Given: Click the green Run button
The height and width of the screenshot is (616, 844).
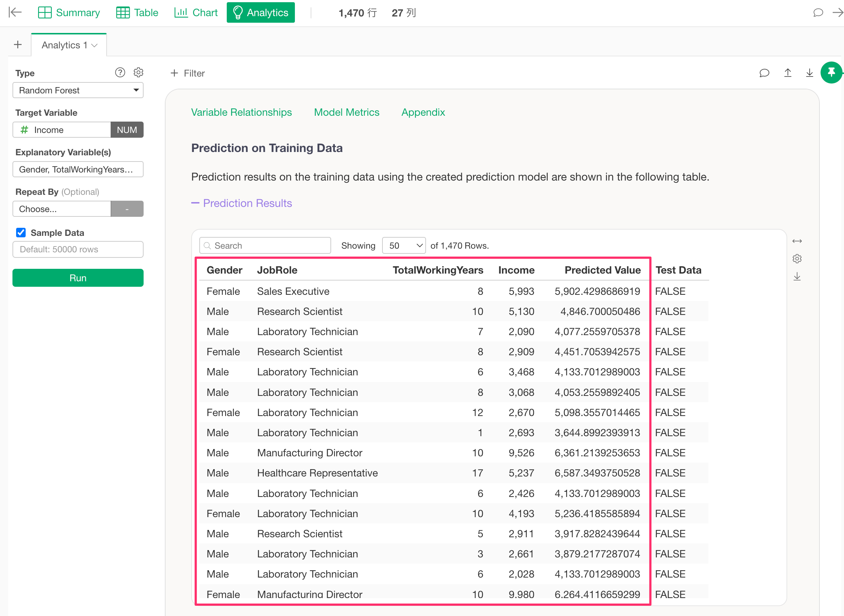Looking at the screenshot, I should 78,278.
